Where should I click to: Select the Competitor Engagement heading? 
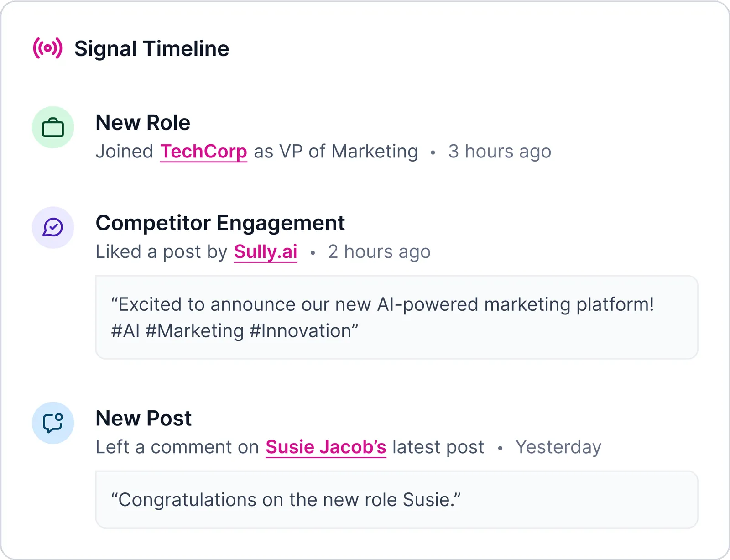(x=220, y=223)
